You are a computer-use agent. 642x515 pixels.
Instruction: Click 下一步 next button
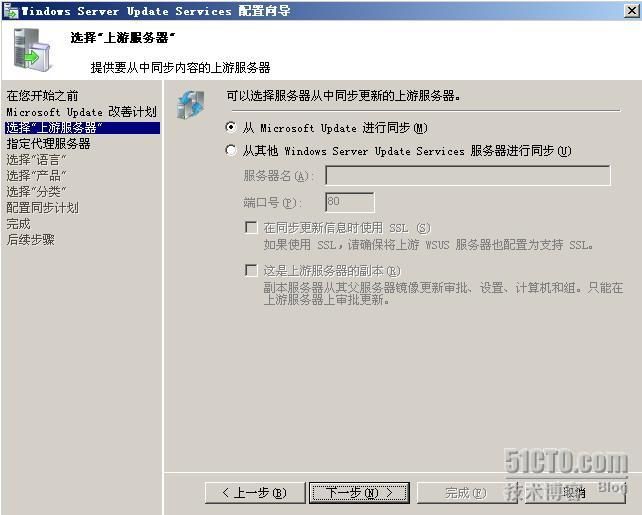(x=359, y=492)
